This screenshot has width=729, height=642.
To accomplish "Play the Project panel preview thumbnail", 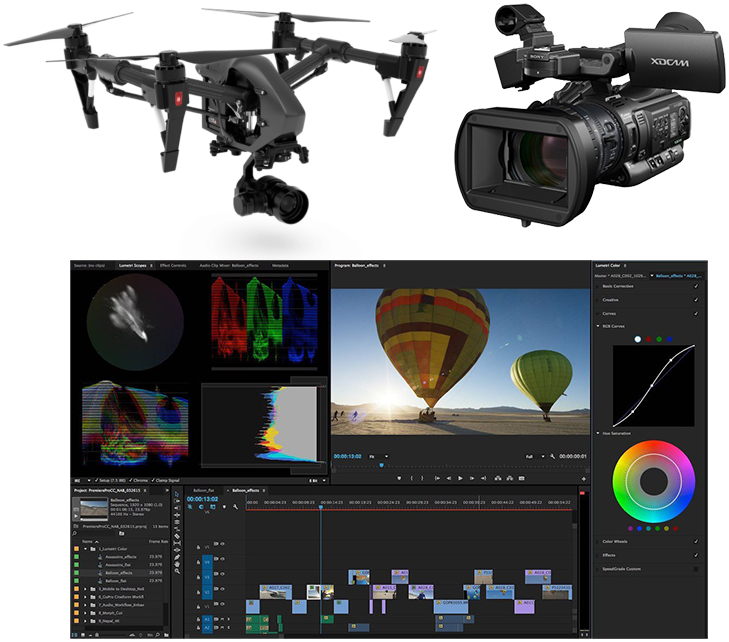I will tap(76, 516).
